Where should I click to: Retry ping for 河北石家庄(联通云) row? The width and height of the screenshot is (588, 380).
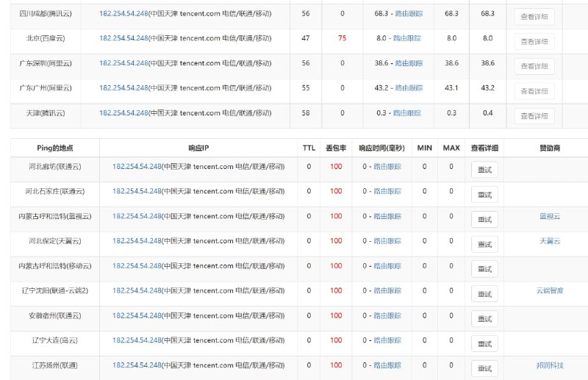click(x=484, y=195)
